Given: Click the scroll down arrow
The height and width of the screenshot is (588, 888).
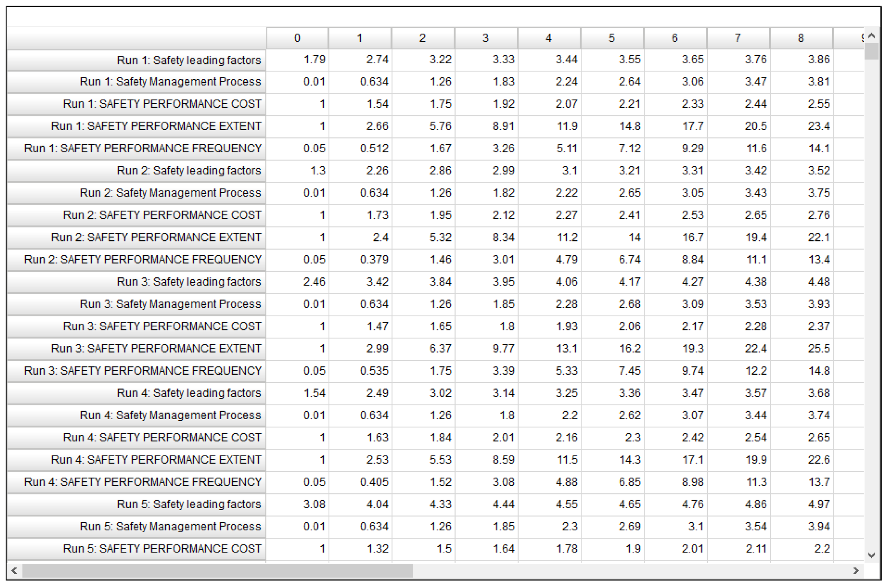Looking at the screenshot, I should click(872, 555).
